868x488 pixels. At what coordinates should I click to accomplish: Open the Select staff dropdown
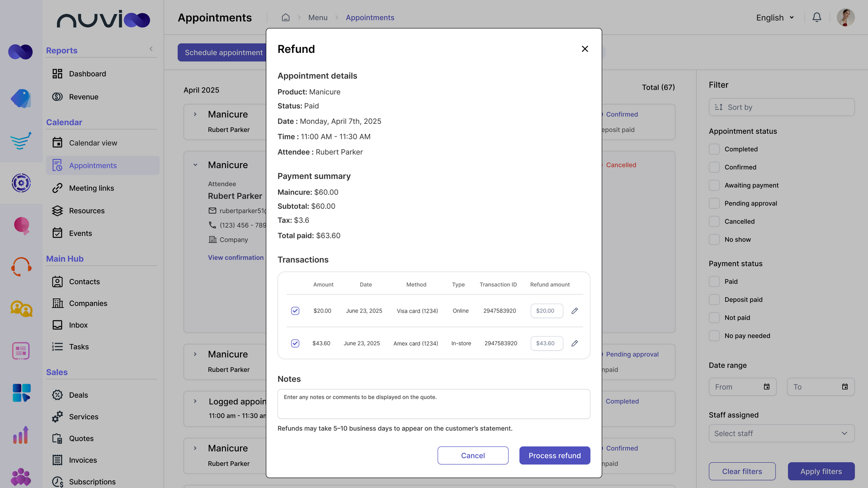point(782,433)
